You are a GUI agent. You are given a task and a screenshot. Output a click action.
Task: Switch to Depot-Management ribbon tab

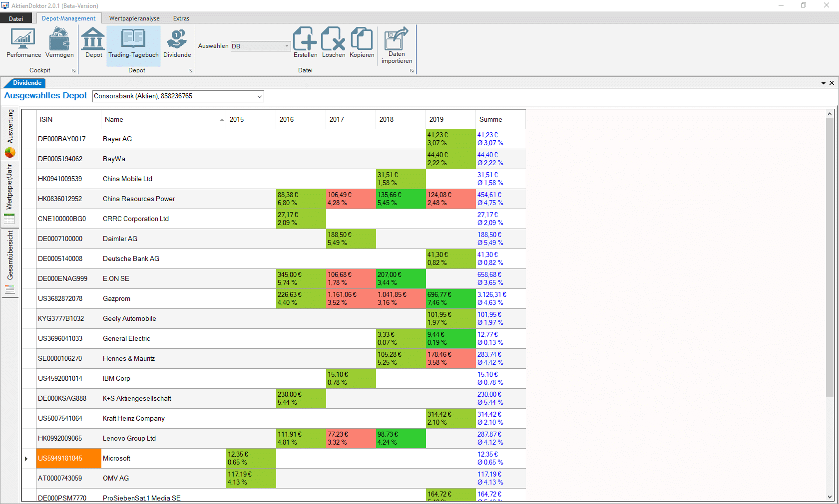point(68,18)
